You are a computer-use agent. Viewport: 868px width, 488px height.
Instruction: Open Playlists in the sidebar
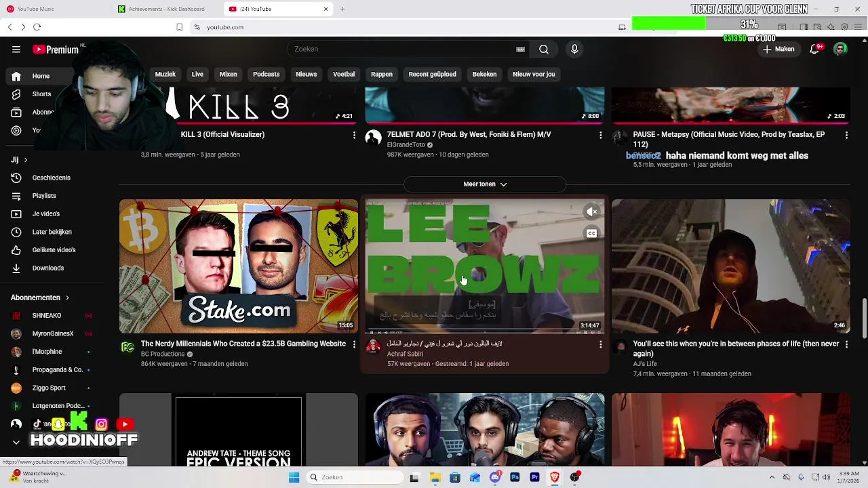click(x=44, y=196)
